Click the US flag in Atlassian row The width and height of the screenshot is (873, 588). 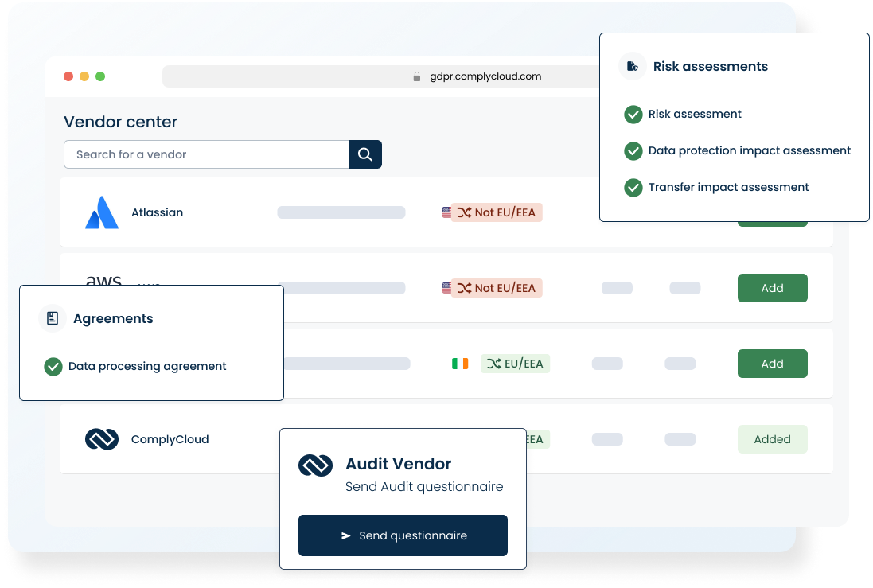[x=446, y=212]
